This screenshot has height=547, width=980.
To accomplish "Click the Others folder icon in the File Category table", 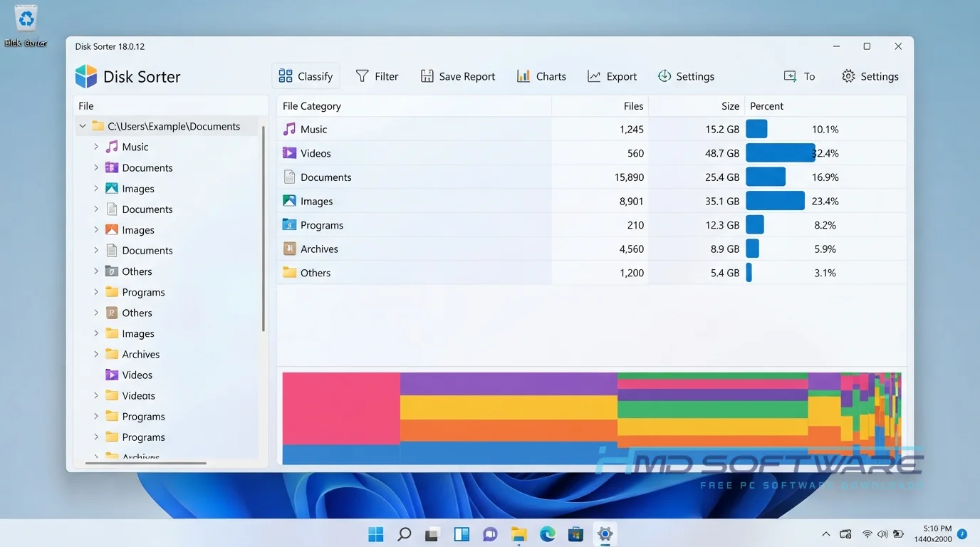I will pyautogui.click(x=289, y=273).
